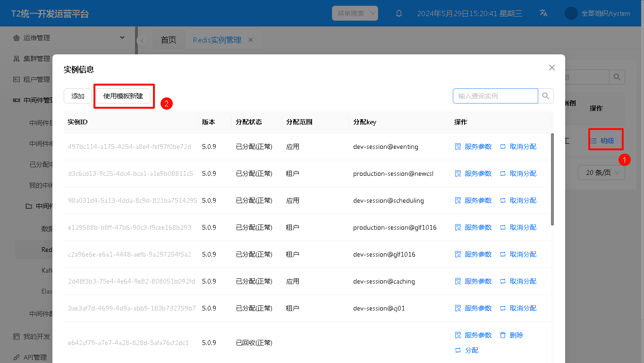644x363 pixels.
Task: Click 取消分配 for production-session@newcsl
Action: pyautogui.click(x=518, y=173)
